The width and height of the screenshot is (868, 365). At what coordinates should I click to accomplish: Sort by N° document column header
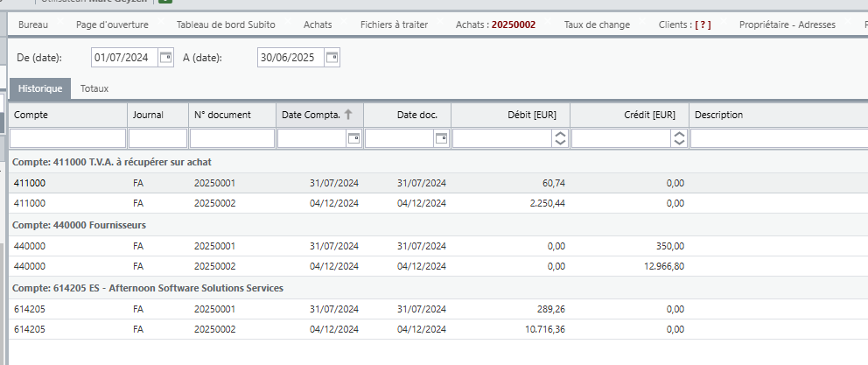(x=232, y=115)
